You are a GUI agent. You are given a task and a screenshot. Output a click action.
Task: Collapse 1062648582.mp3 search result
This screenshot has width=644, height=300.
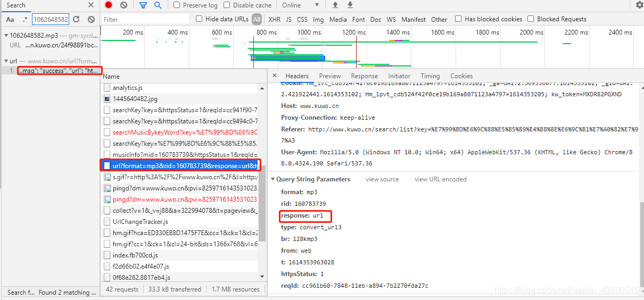(x=6, y=36)
